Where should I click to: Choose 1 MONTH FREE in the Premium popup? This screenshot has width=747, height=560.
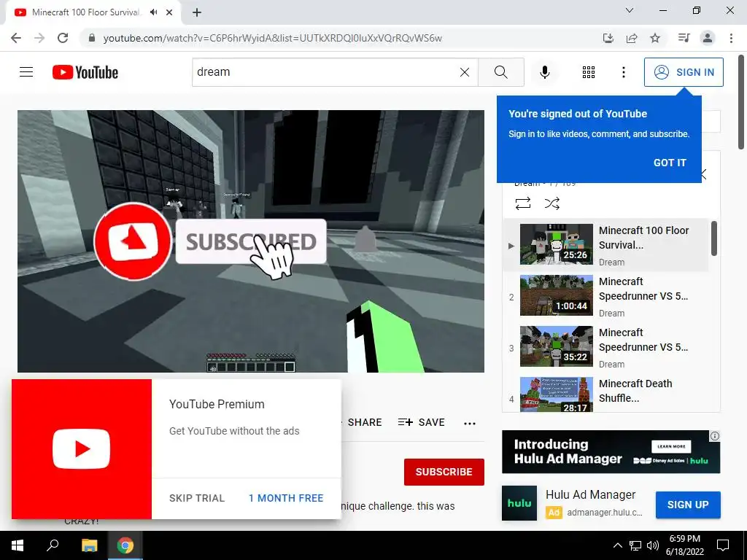point(286,498)
